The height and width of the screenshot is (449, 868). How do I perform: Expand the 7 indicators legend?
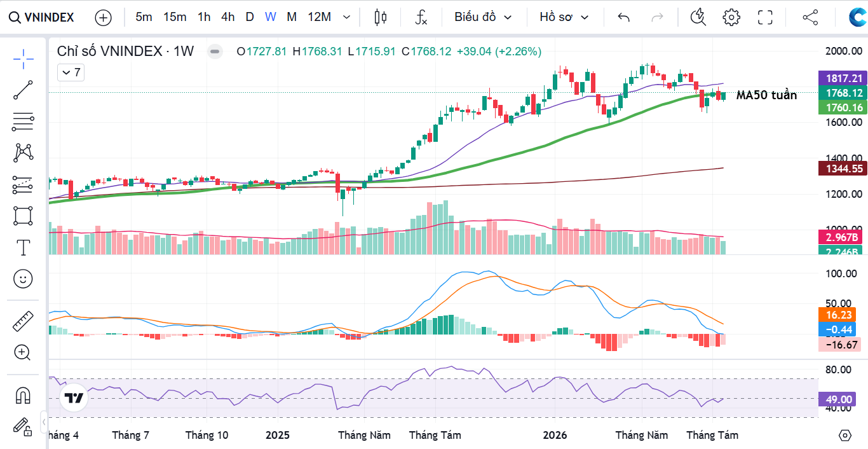tap(71, 73)
